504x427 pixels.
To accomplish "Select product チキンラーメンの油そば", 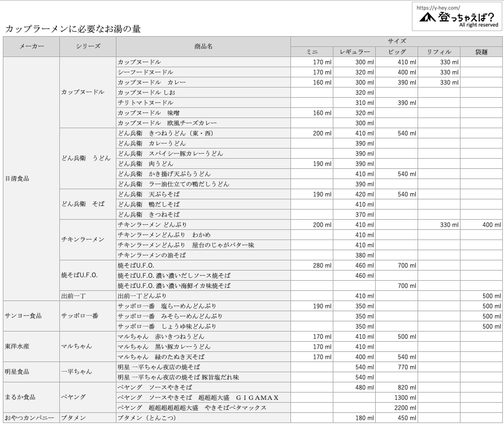I will point(203,255).
